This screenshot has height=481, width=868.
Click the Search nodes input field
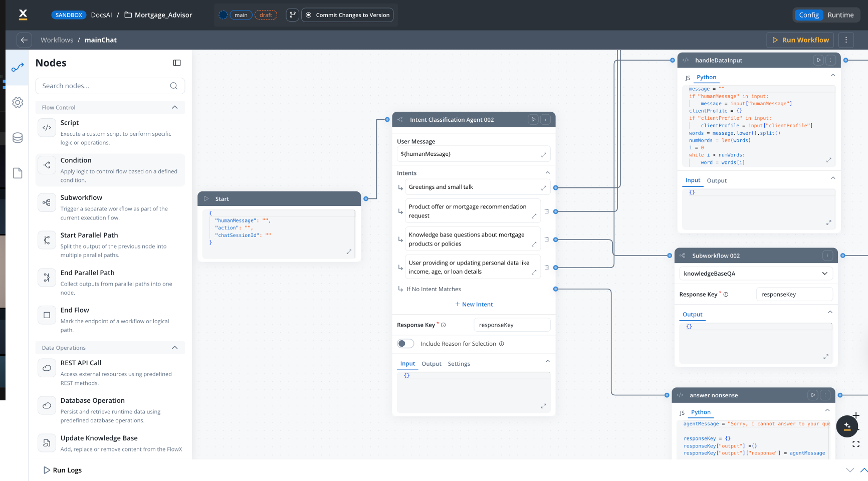pos(100,86)
